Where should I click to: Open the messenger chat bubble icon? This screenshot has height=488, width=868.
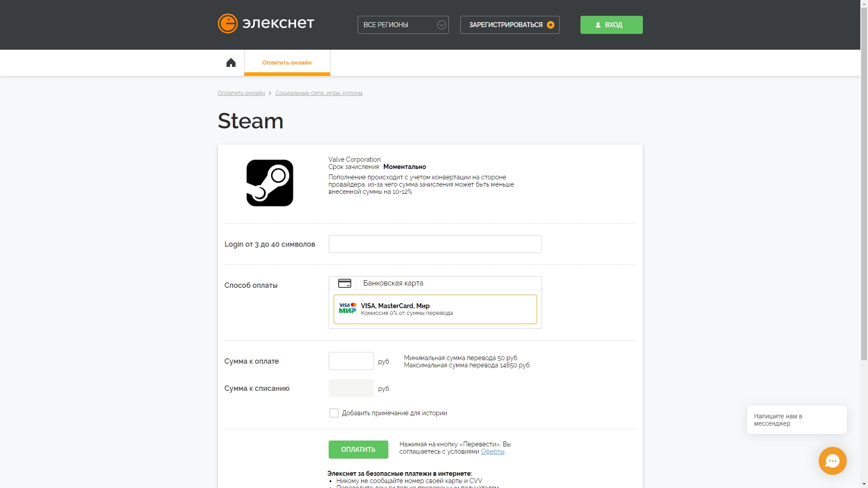point(832,461)
